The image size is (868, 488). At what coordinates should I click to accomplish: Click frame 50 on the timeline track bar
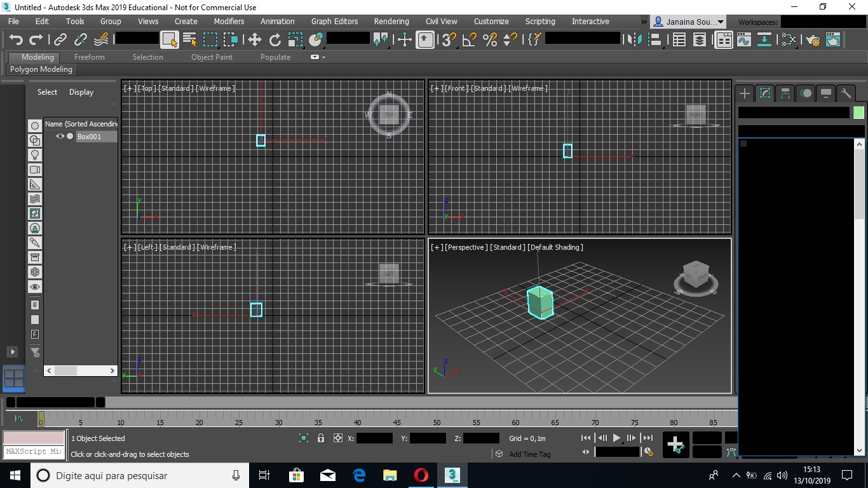437,421
